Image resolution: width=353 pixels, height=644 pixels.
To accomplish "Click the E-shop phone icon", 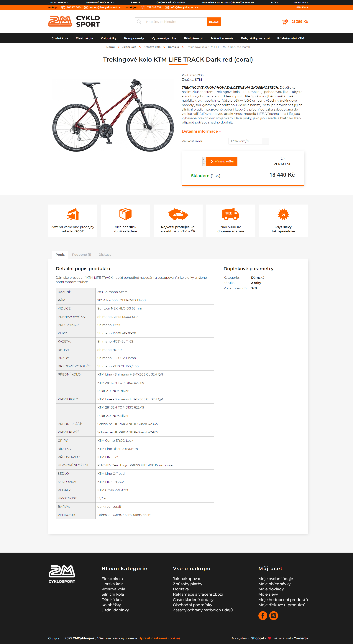I will (63, 7).
